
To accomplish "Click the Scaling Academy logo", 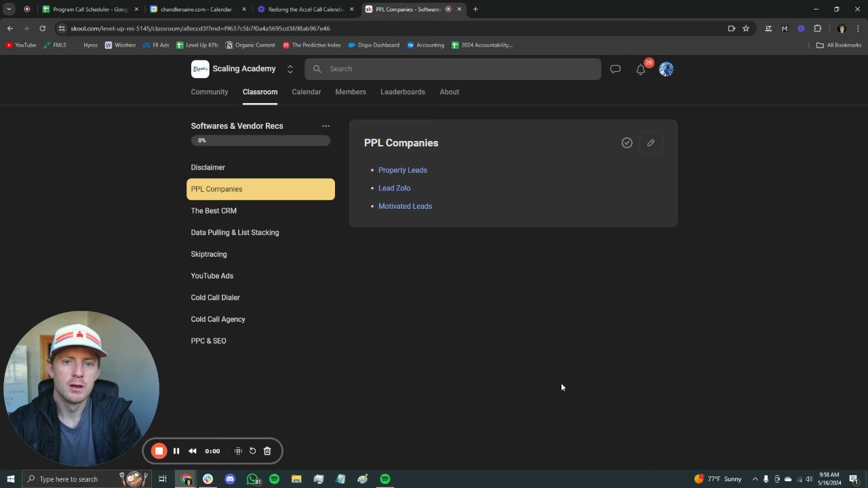I will [200, 69].
